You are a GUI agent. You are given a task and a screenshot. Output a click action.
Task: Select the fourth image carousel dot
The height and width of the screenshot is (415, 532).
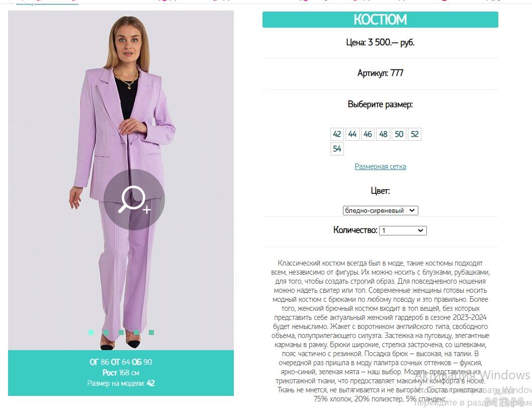coord(136,333)
